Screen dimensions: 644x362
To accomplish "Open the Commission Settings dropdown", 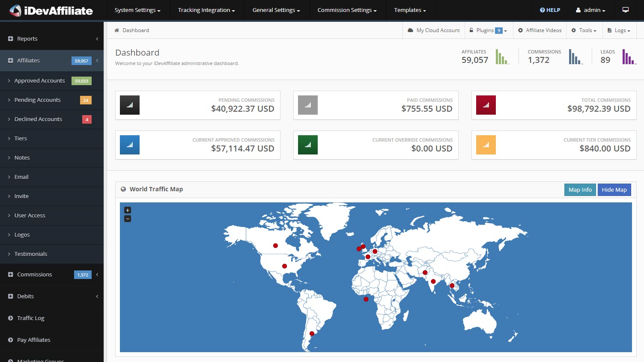I will click(x=347, y=10).
